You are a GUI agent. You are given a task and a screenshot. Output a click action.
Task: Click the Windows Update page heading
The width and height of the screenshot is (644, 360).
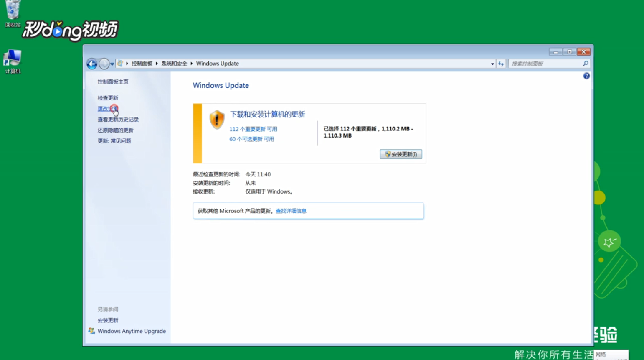coord(221,85)
